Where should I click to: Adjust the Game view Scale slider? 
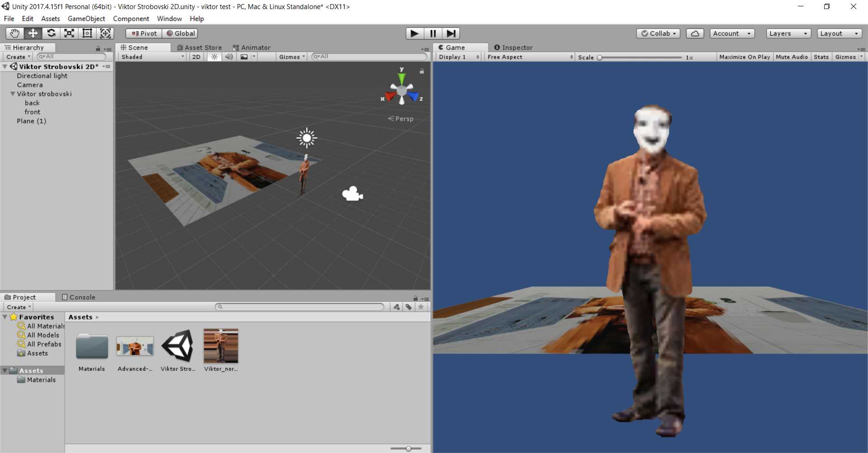(x=600, y=57)
